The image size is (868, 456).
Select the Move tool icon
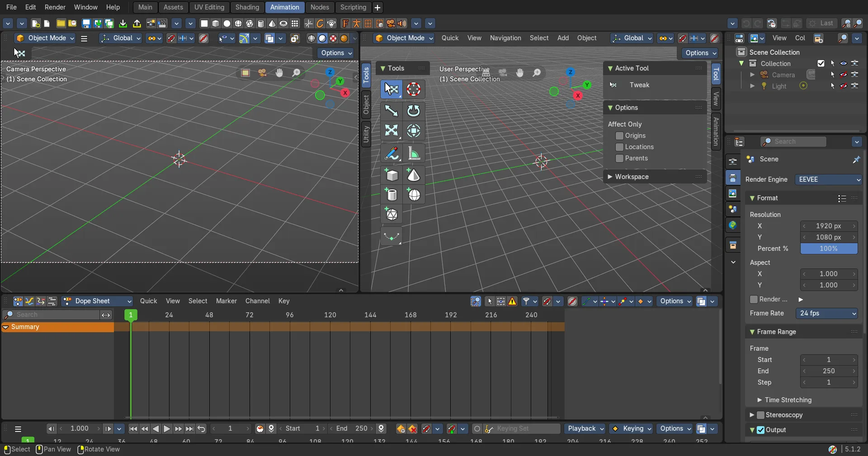click(392, 111)
